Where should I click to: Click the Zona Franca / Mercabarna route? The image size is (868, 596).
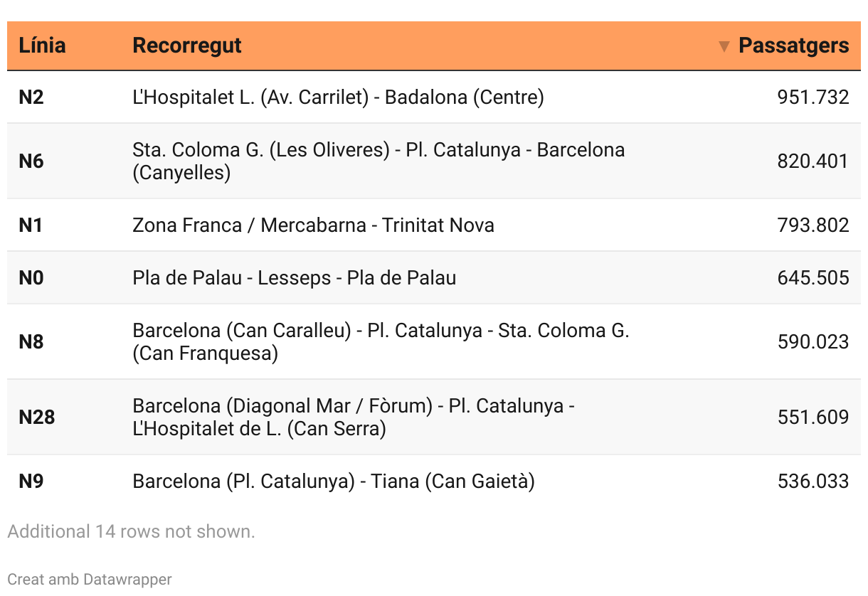point(313,225)
